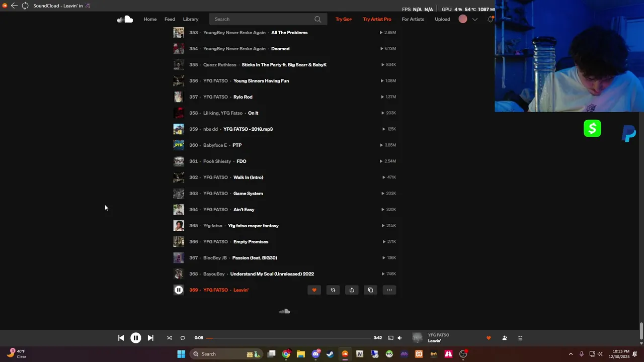Image resolution: width=644 pixels, height=362 pixels.
Task: Open For Artists link
Action: (413, 19)
